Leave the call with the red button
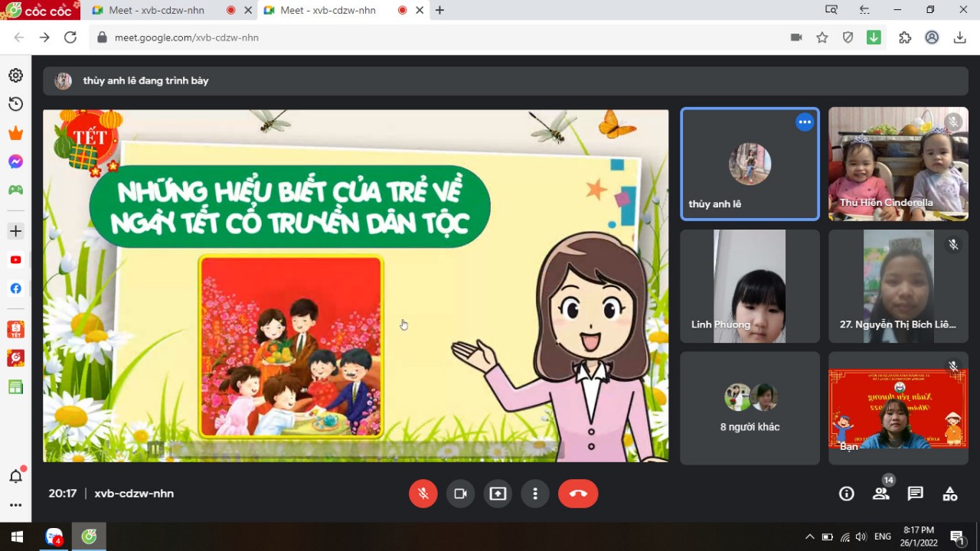This screenshot has width=980, height=551. click(x=578, y=494)
